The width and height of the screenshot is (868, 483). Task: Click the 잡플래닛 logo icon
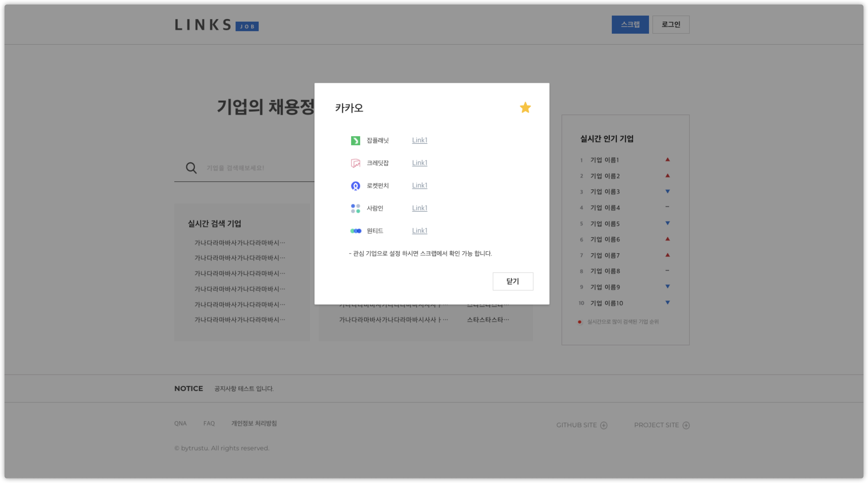click(x=355, y=140)
